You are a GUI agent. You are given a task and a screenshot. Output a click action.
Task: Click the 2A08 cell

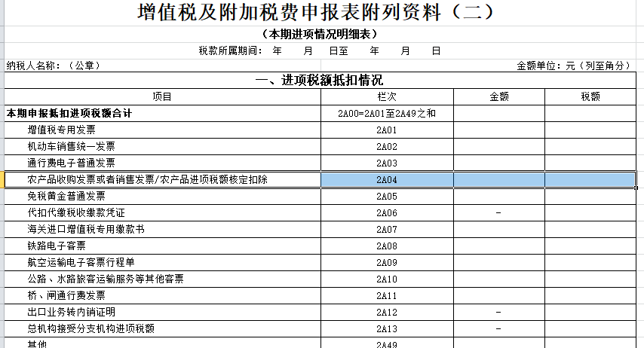coord(387,246)
